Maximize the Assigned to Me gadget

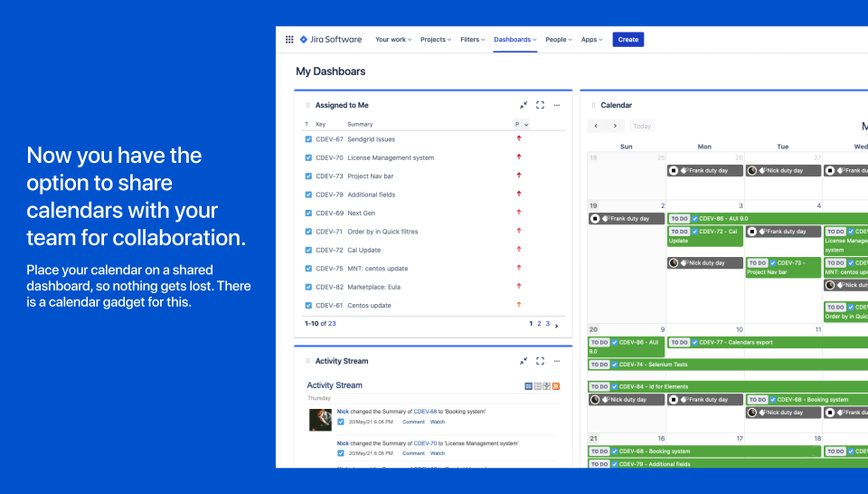coord(541,105)
